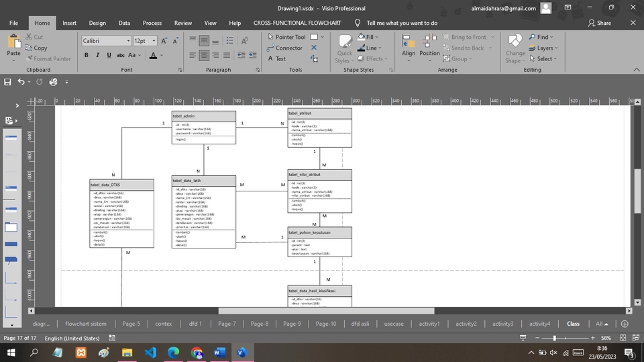Open the File menu
644x362 pixels.
(x=13, y=23)
